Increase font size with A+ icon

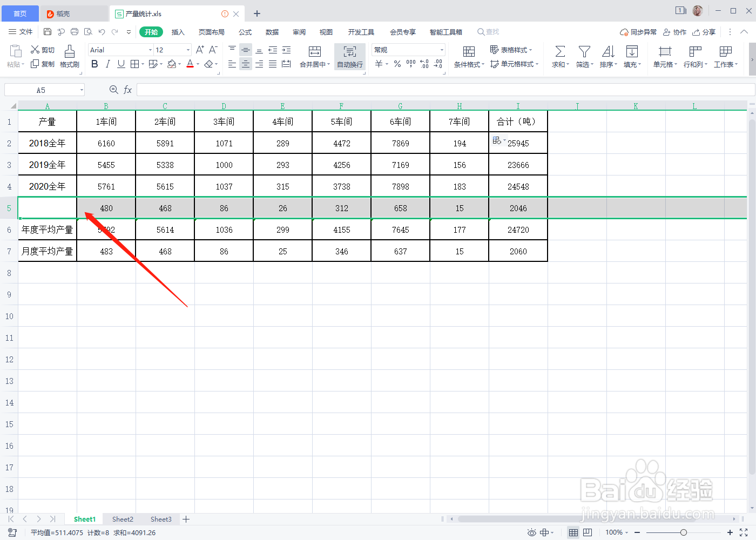pyautogui.click(x=200, y=50)
